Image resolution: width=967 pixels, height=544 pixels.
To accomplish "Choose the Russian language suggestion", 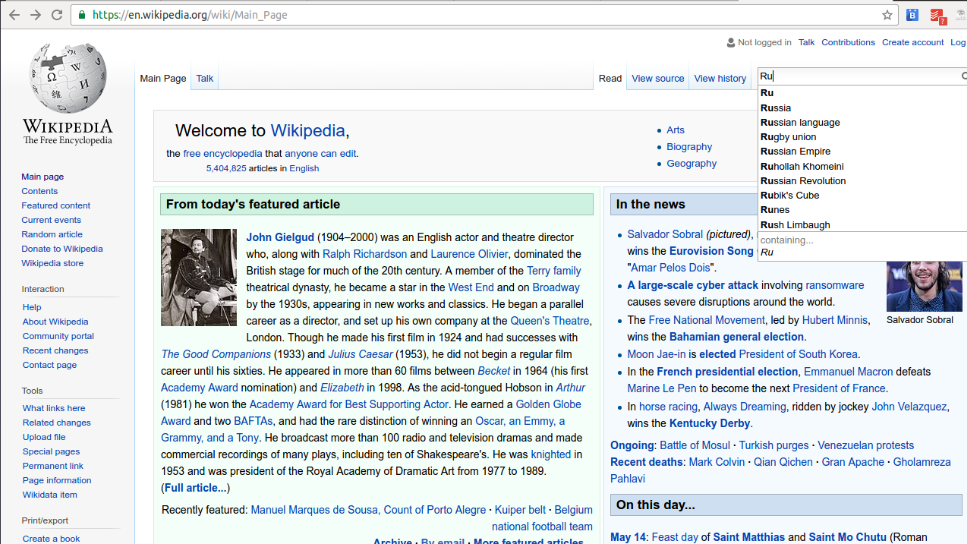I will click(862, 122).
